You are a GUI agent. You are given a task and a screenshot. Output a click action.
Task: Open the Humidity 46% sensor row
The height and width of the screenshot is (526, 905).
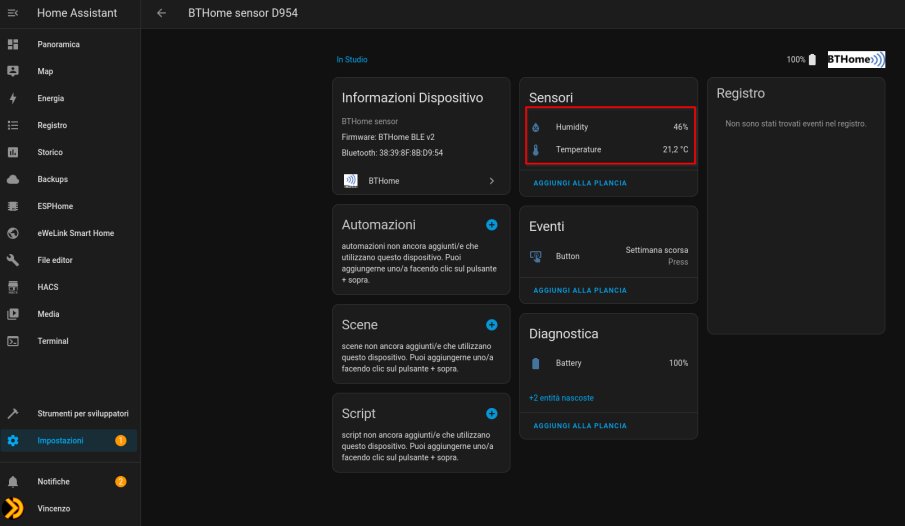click(608, 127)
